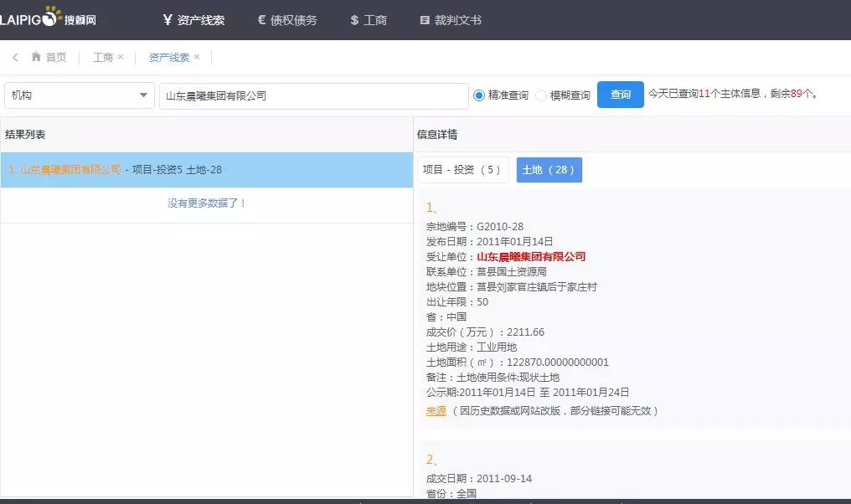Open the 债权债务 menu
This screenshot has width=851, height=504.
coord(287,20)
